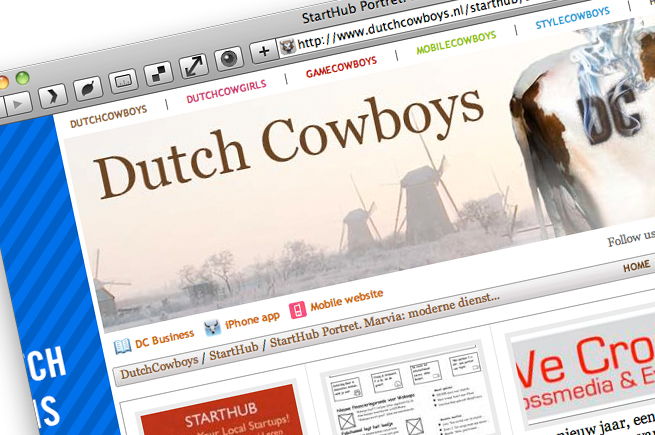This screenshot has width=655, height=435.
Task: Click the forward navigation arrow button
Action: pyautogui.click(x=16, y=104)
